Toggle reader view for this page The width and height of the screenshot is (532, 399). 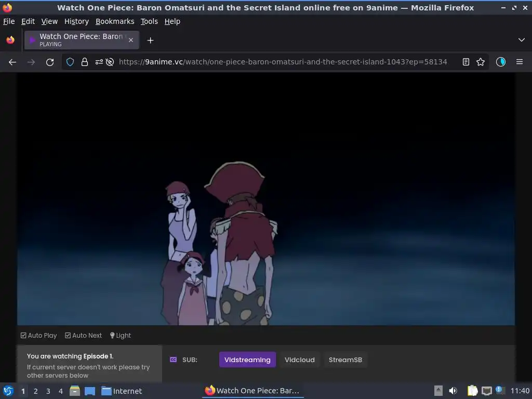tap(466, 62)
